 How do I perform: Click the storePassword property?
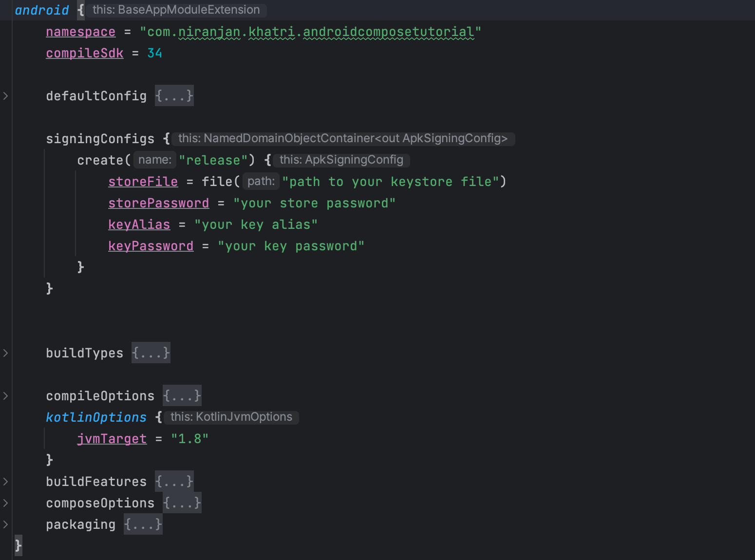tap(159, 203)
